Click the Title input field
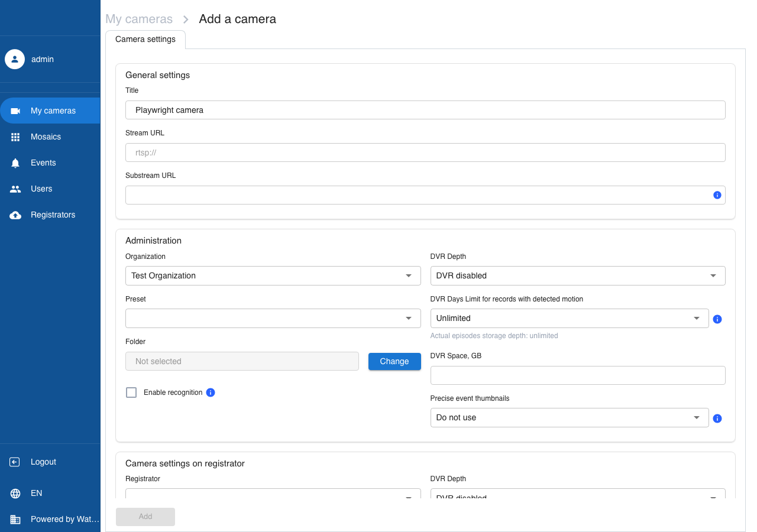757x532 pixels. (425, 110)
